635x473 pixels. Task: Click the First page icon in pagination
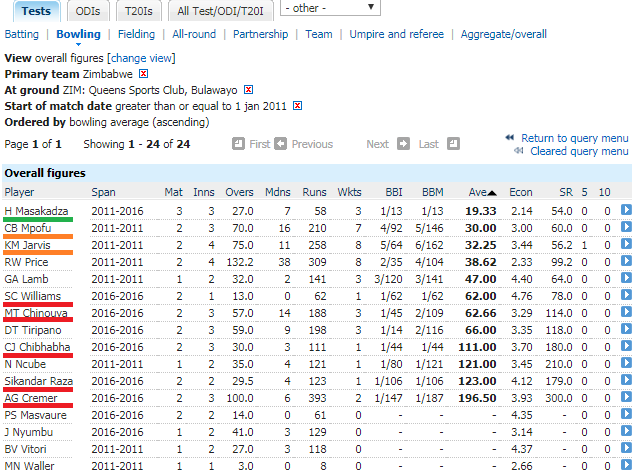pos(238,144)
